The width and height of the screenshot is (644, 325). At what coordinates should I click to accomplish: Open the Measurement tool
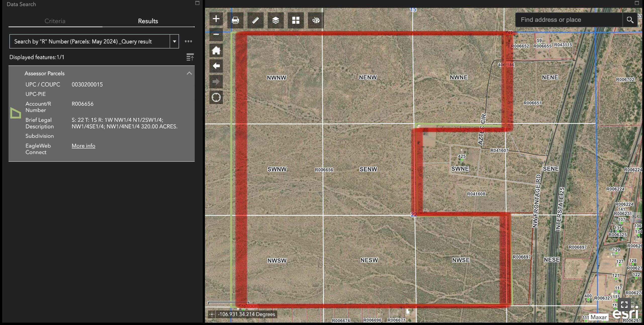[255, 20]
